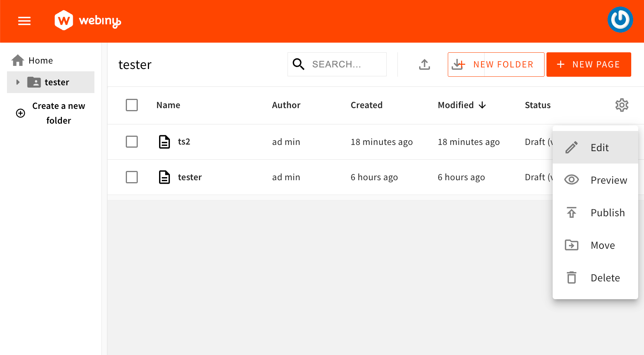Go to Home in the sidebar
The height and width of the screenshot is (355, 644).
pos(40,60)
